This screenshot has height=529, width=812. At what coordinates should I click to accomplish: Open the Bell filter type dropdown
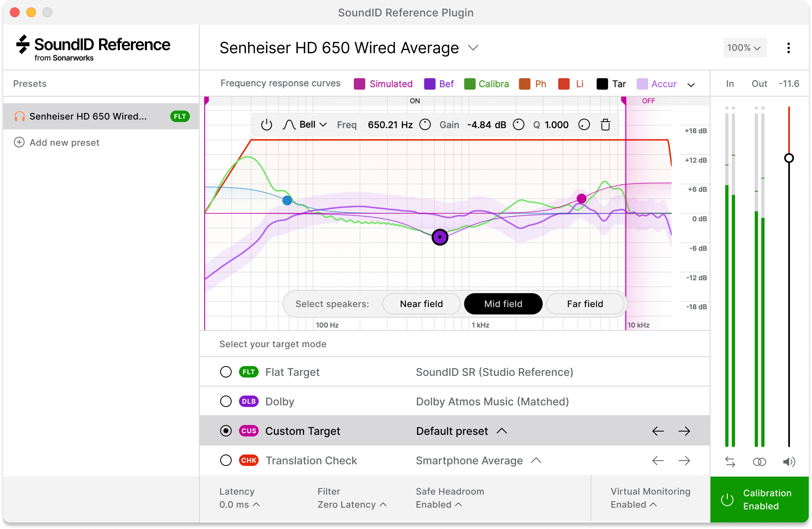(314, 125)
